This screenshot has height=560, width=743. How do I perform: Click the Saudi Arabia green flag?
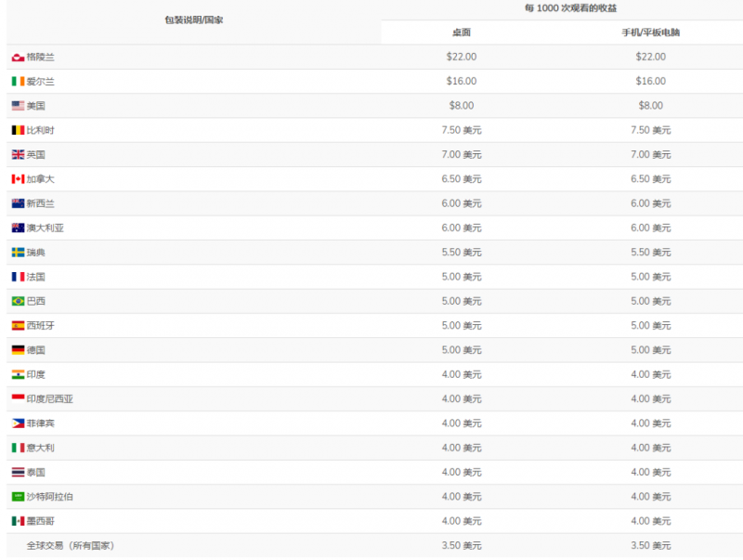18,497
